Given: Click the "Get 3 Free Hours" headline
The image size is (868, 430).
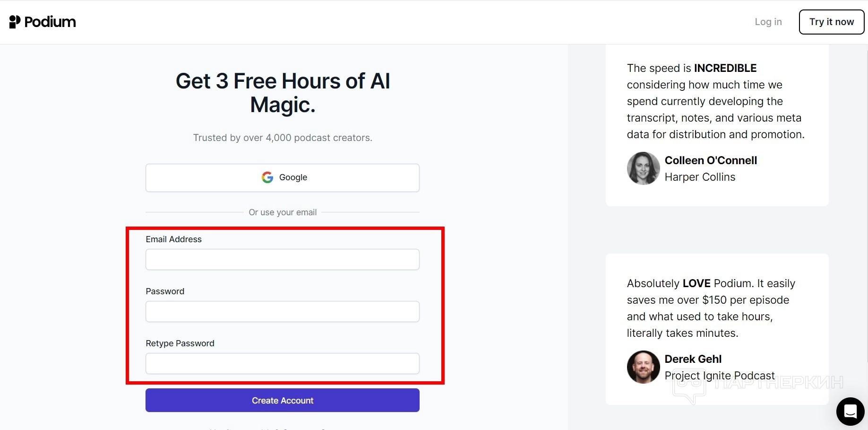Looking at the screenshot, I should (283, 93).
